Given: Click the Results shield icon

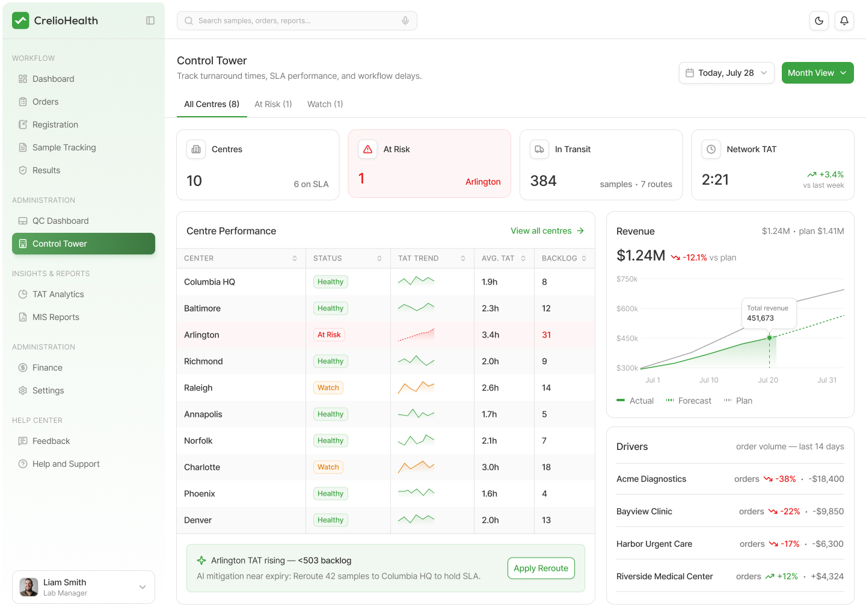Looking at the screenshot, I should [23, 170].
